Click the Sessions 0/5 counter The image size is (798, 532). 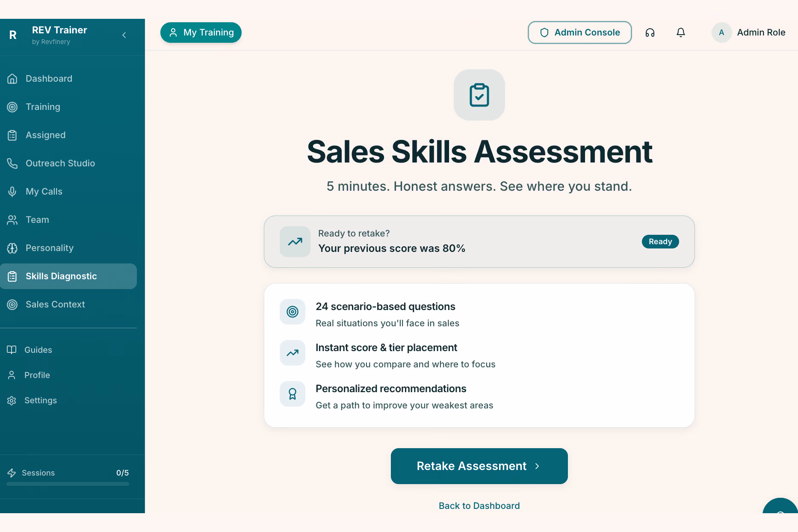[x=122, y=473]
